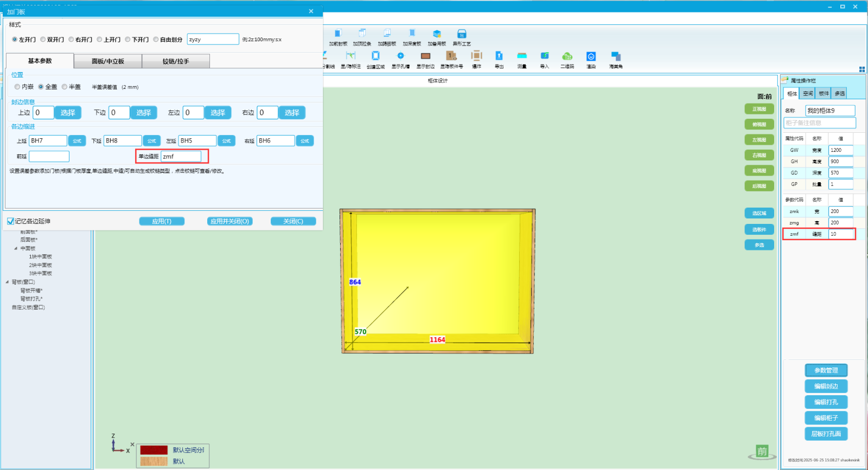The image size is (868, 470).
Task: Select 2块中面板 in the tree
Action: [40, 265]
